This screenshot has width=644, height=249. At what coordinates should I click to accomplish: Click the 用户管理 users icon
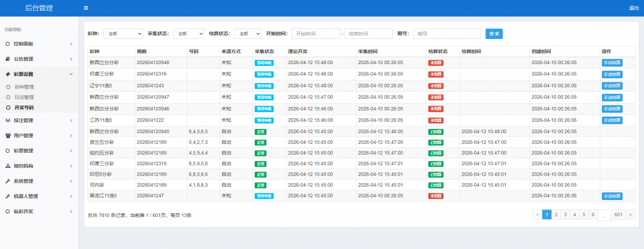pyautogui.click(x=8, y=136)
